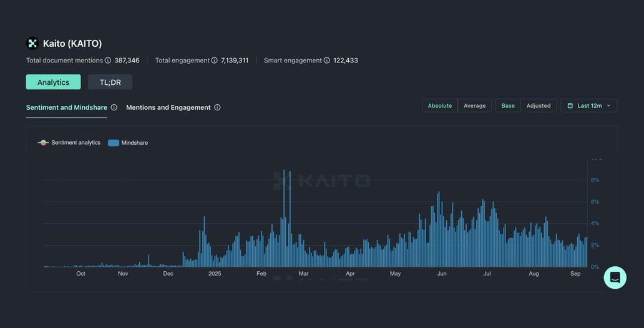Image resolution: width=644 pixels, height=328 pixels.
Task: Click the Kaito (KAITO) title
Action: click(x=72, y=44)
